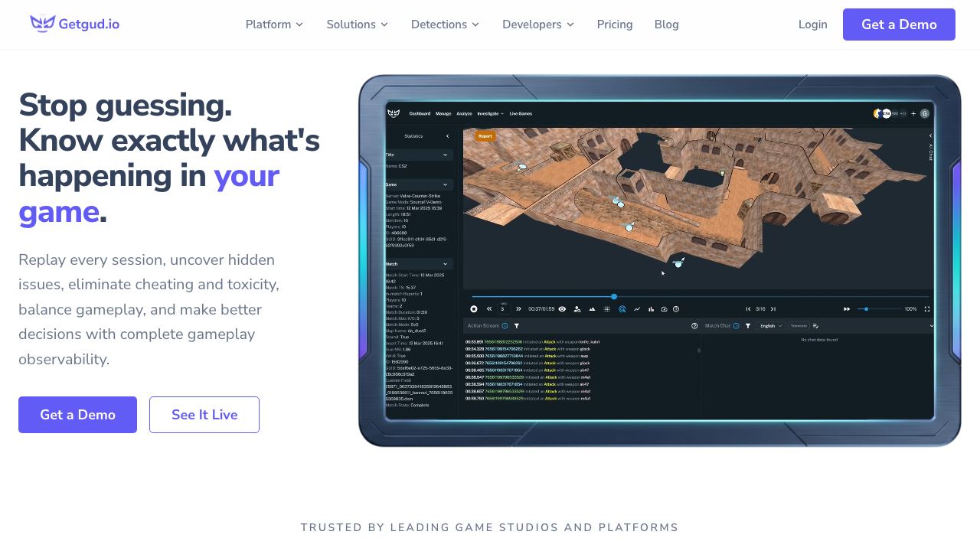
Task: Jump to next match after 3/16
Action: pos(773,309)
